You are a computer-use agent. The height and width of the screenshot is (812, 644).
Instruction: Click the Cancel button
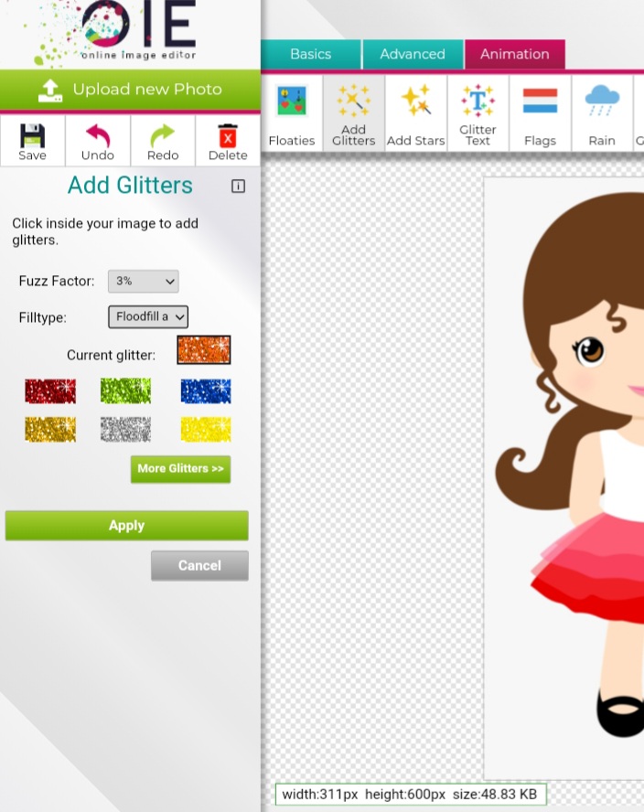[x=199, y=565]
